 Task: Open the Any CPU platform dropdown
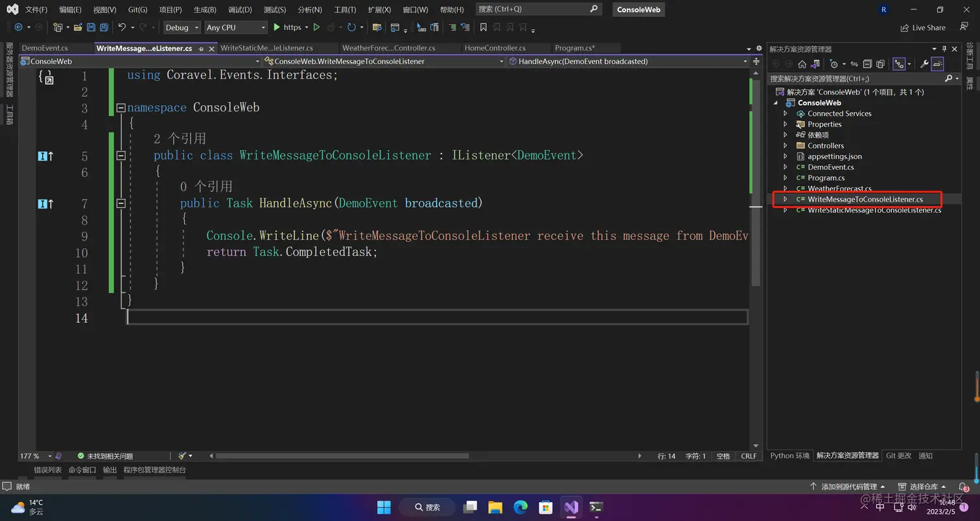(x=236, y=27)
